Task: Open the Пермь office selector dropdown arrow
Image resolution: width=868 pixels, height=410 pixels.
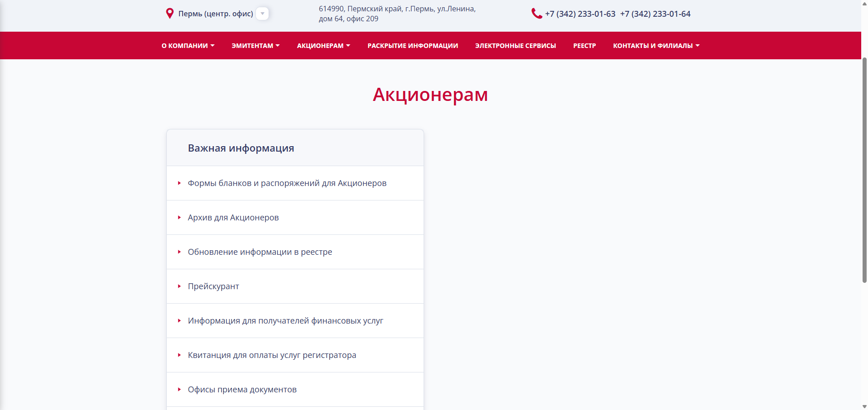Action: 262,14
